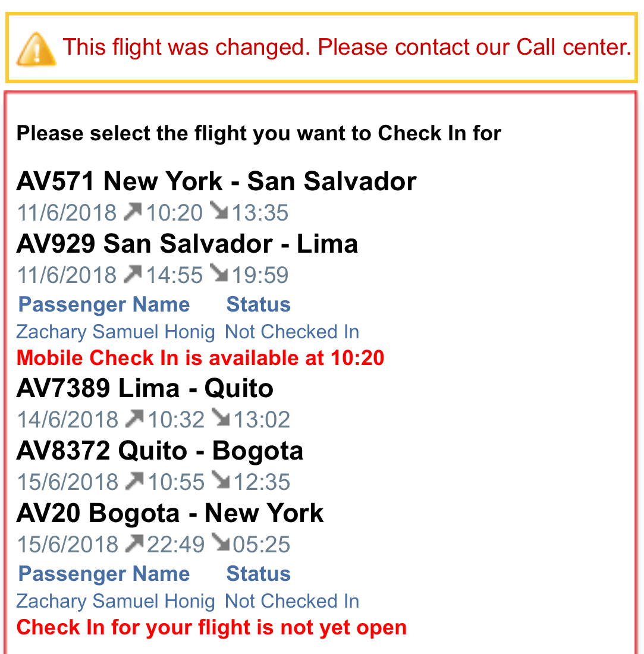Click departure arrow icon beside 14:55

point(133,273)
